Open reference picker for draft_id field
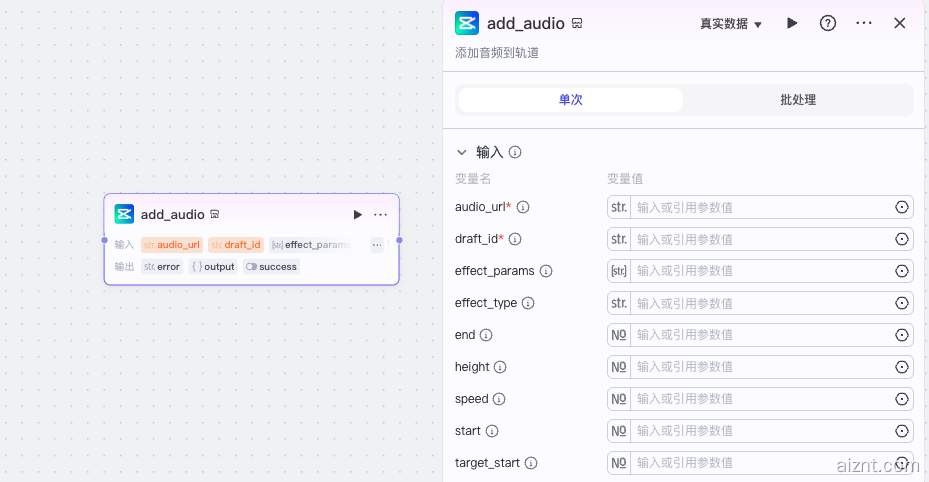Viewport: 929px width, 482px height. (x=901, y=239)
